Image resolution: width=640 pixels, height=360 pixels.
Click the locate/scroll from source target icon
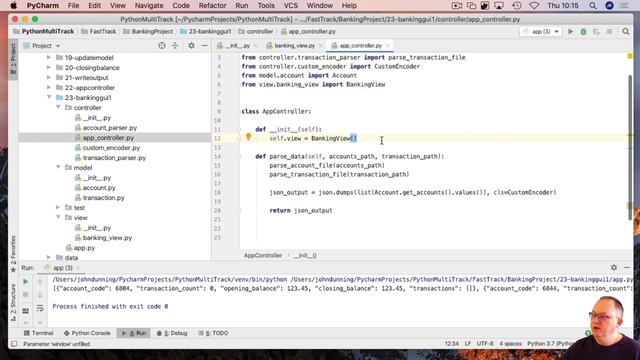[x=162, y=46]
